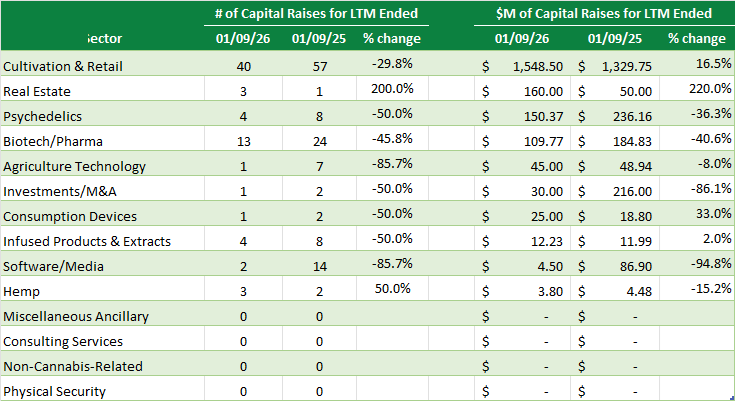Click the Agriculture Technology cell
Image resolution: width=735 pixels, height=401 pixels.
pyautogui.click(x=74, y=166)
